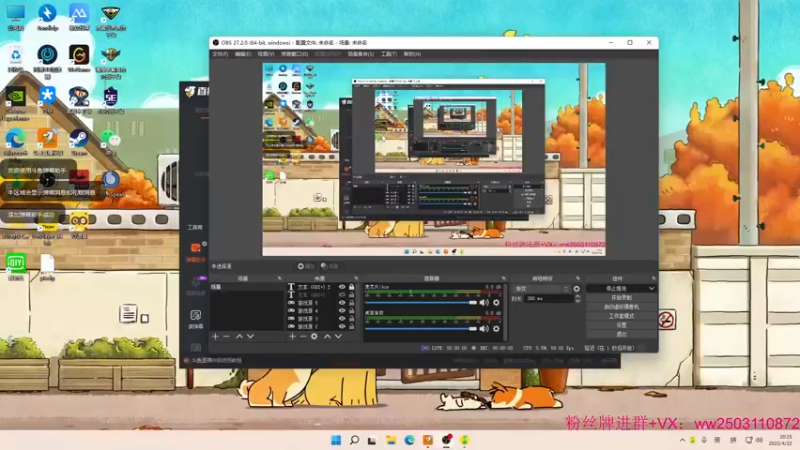Open the 场景集合(S) menu
800x450 pixels.
click(x=361, y=54)
